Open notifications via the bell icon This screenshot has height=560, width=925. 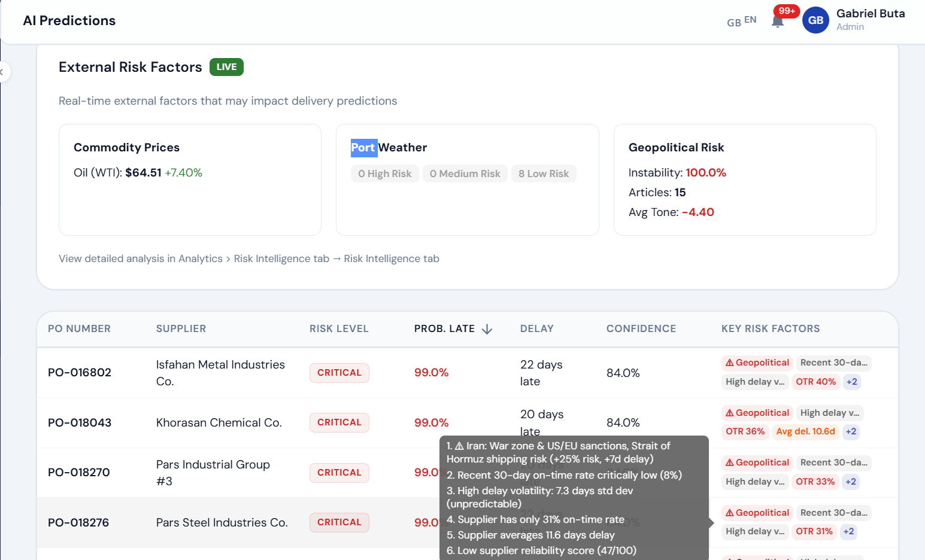point(777,22)
